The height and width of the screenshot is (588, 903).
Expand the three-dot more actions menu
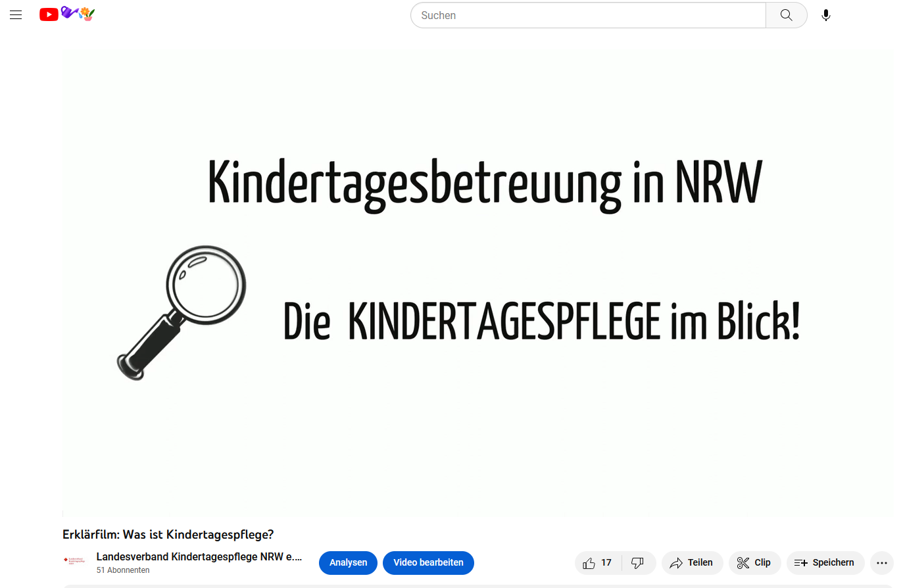[881, 563]
